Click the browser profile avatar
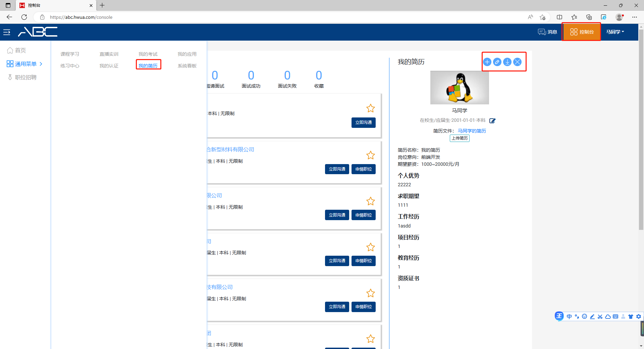The image size is (644, 349). point(619,17)
